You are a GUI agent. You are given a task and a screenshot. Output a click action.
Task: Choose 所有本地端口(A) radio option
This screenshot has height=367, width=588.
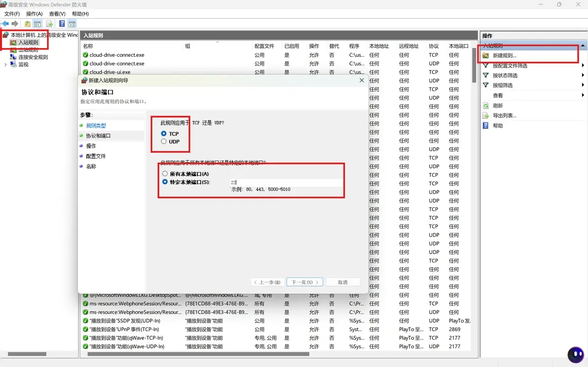click(165, 174)
